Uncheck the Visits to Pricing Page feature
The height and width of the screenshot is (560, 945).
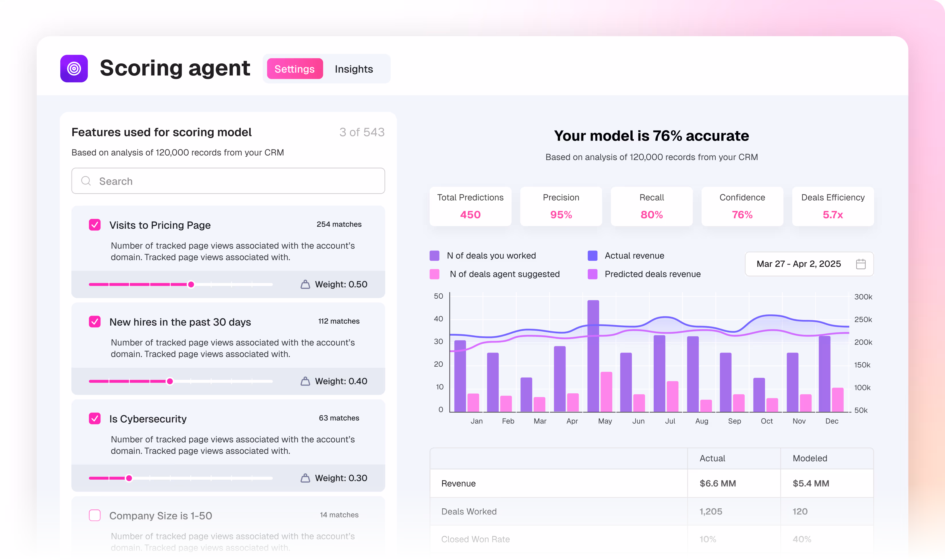click(95, 225)
